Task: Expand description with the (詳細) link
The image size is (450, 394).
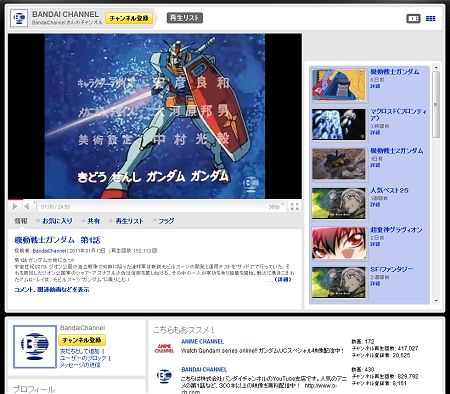Action: coord(283,279)
